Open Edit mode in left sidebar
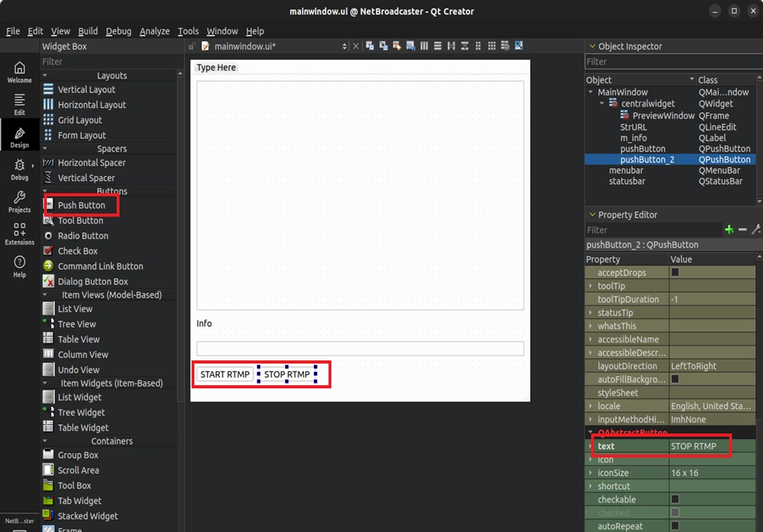Screen dimensions: 763x532 click(19, 105)
